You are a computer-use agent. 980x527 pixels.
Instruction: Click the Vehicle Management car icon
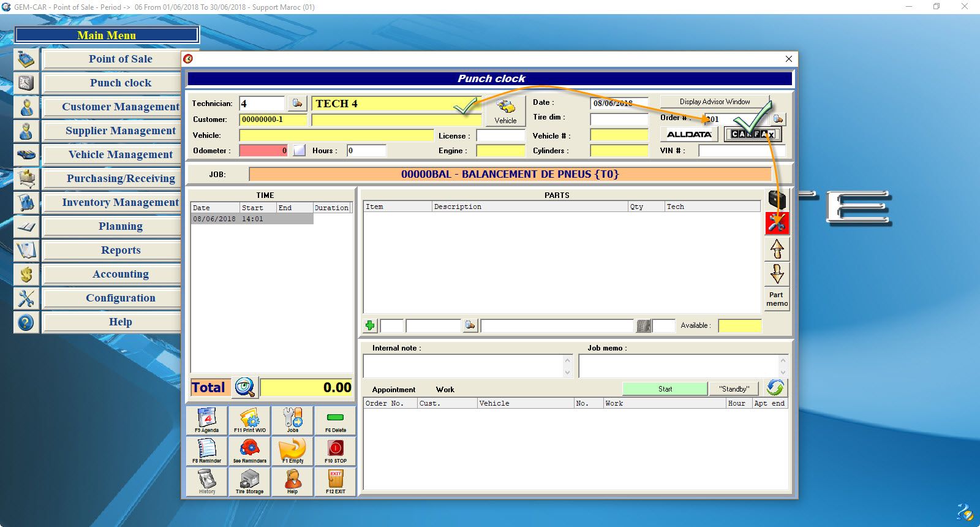pyautogui.click(x=26, y=155)
